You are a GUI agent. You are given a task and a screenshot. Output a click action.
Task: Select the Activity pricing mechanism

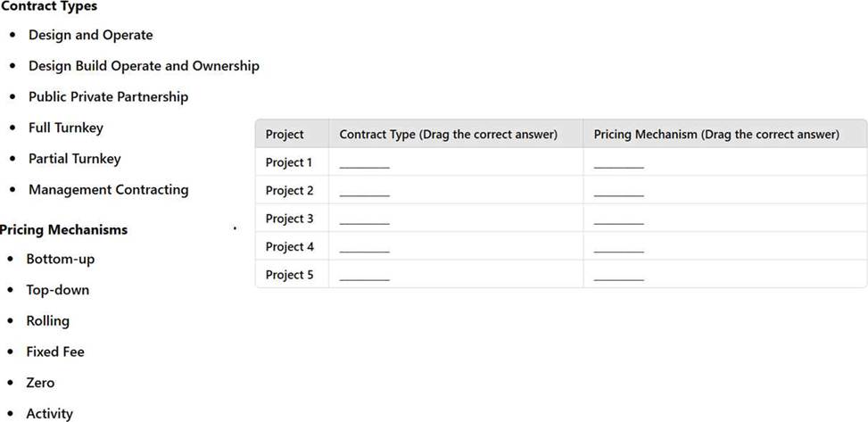(49, 414)
